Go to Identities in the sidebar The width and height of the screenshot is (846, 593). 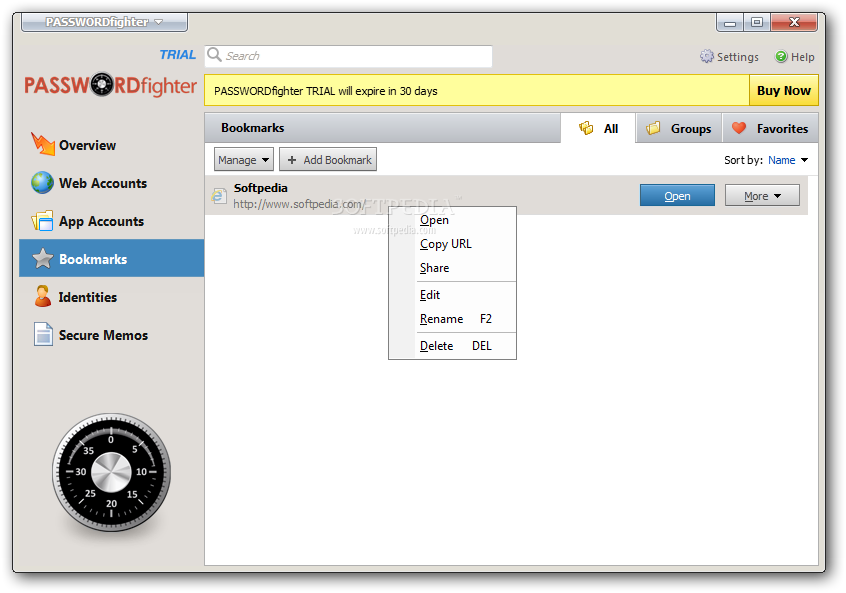111,297
